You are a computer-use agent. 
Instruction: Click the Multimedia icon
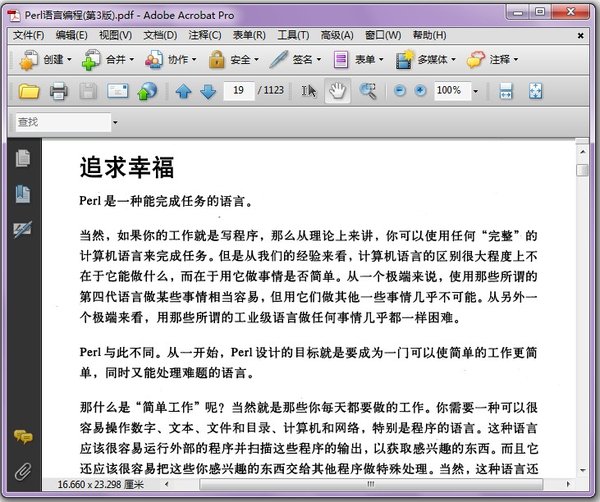coord(404,60)
